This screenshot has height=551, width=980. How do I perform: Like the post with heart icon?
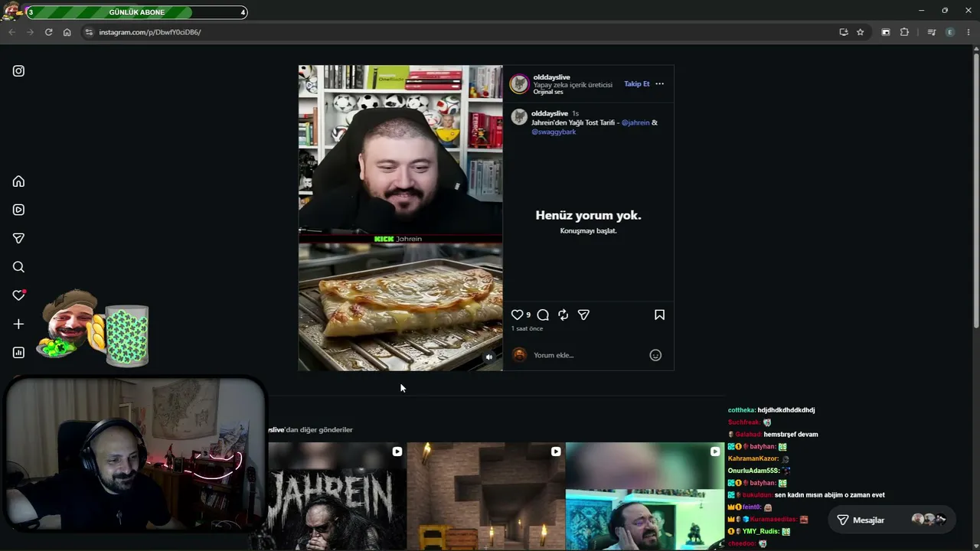click(x=517, y=315)
